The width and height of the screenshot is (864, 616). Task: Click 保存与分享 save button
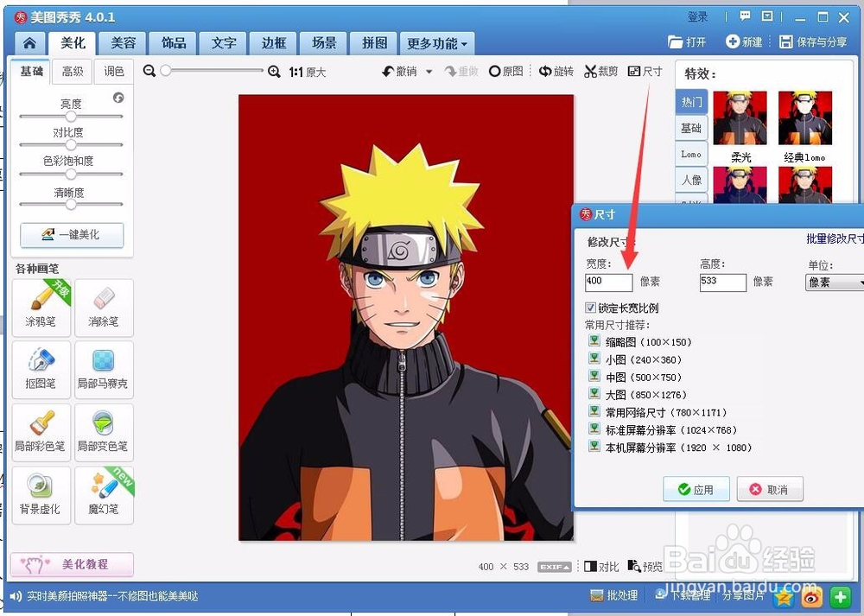coord(813,41)
